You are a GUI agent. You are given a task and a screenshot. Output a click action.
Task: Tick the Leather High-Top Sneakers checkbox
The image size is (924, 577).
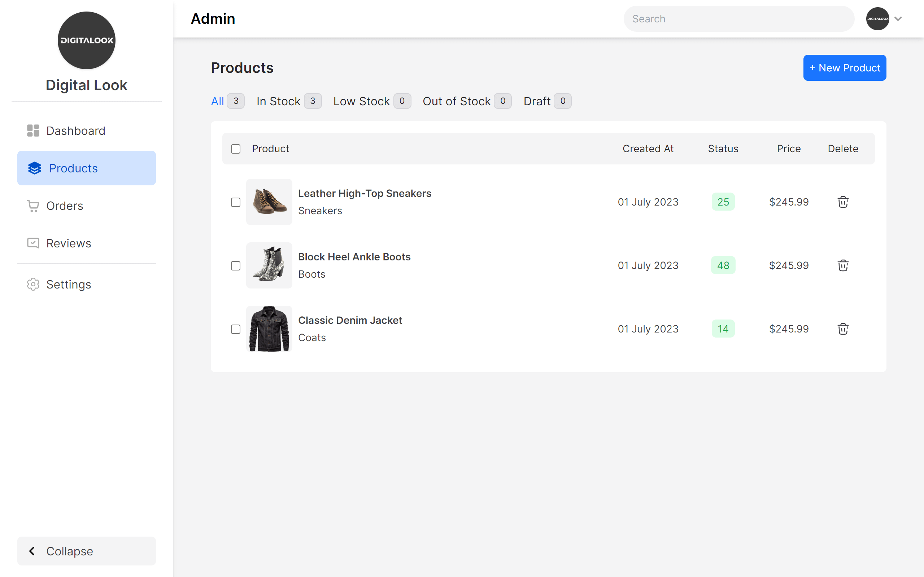click(x=236, y=202)
